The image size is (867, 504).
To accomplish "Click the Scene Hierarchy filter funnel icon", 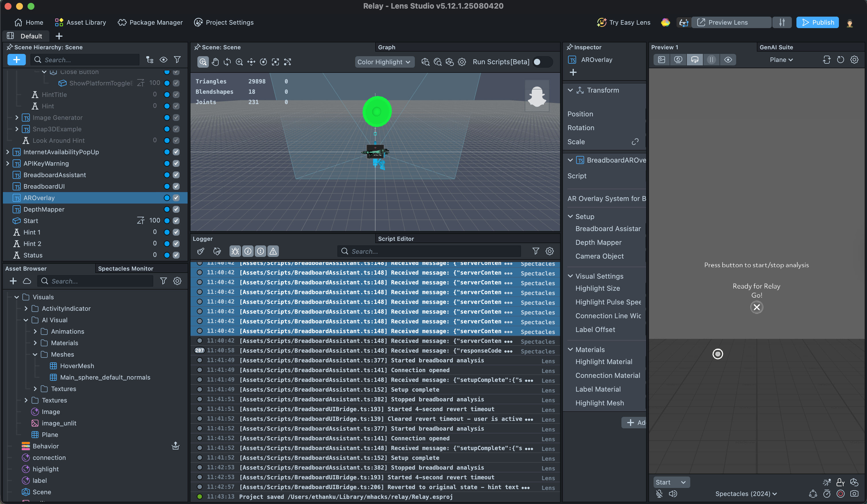I will click(x=177, y=60).
